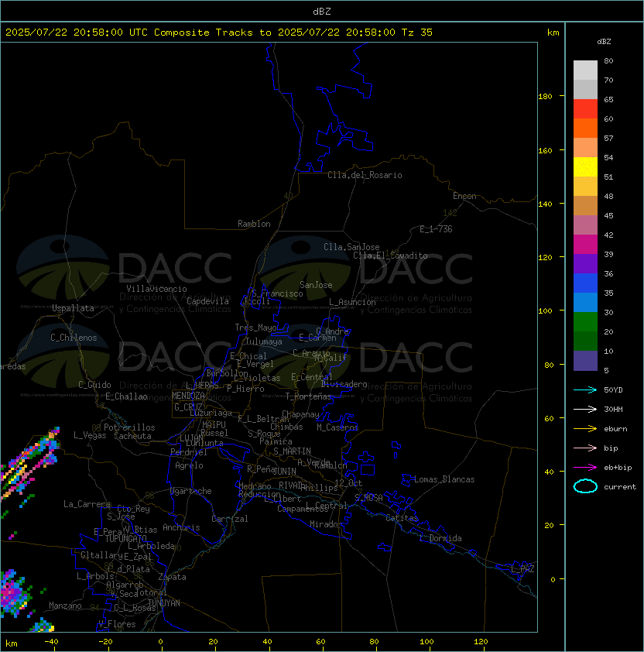The image size is (644, 652).
Task: Click the 'TUPUNGATO' map label
Action: click(x=125, y=539)
